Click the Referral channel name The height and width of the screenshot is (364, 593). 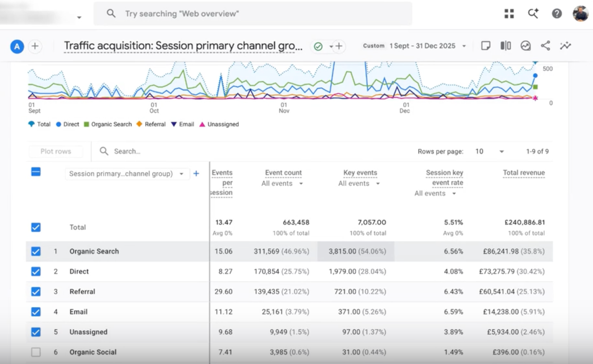point(82,292)
